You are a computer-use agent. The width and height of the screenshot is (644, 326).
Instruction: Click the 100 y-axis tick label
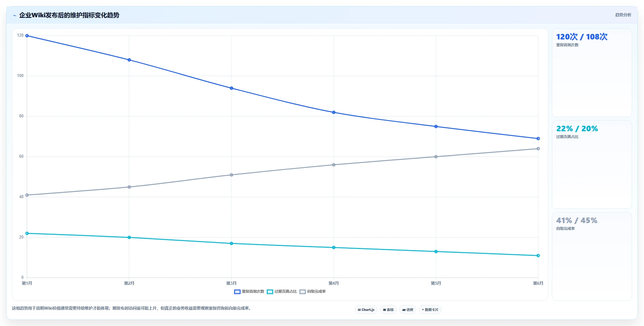tap(20, 76)
